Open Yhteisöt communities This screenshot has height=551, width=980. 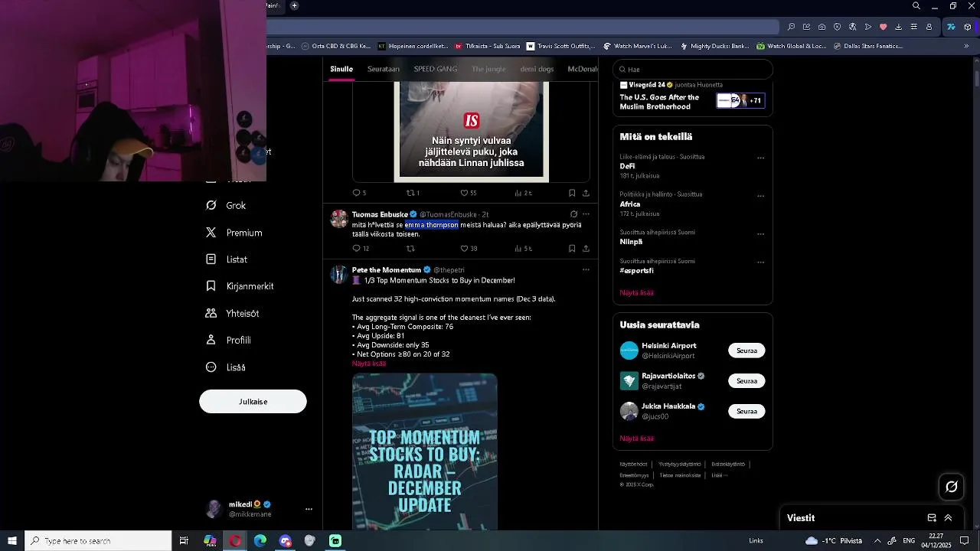pyautogui.click(x=233, y=313)
